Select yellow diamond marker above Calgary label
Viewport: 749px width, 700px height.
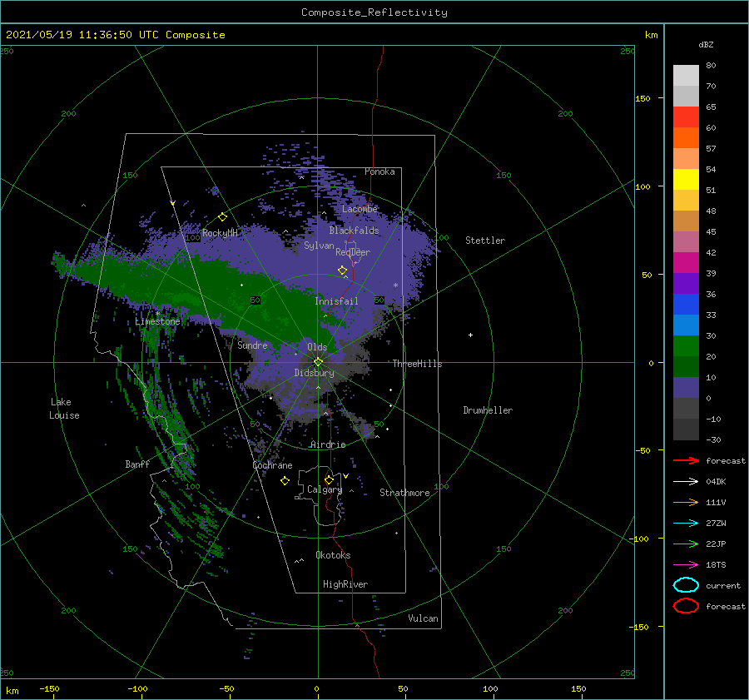pyautogui.click(x=329, y=479)
